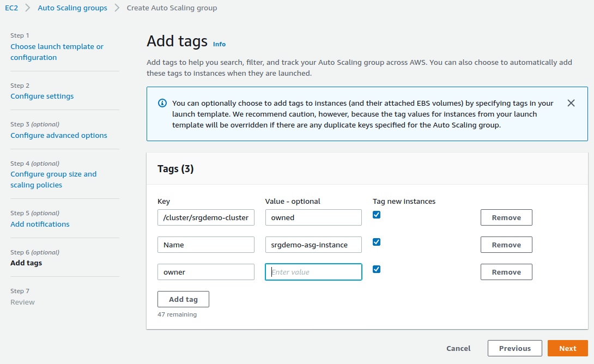The width and height of the screenshot is (594, 364).
Task: Go to Add notifications step
Action: (x=40, y=224)
